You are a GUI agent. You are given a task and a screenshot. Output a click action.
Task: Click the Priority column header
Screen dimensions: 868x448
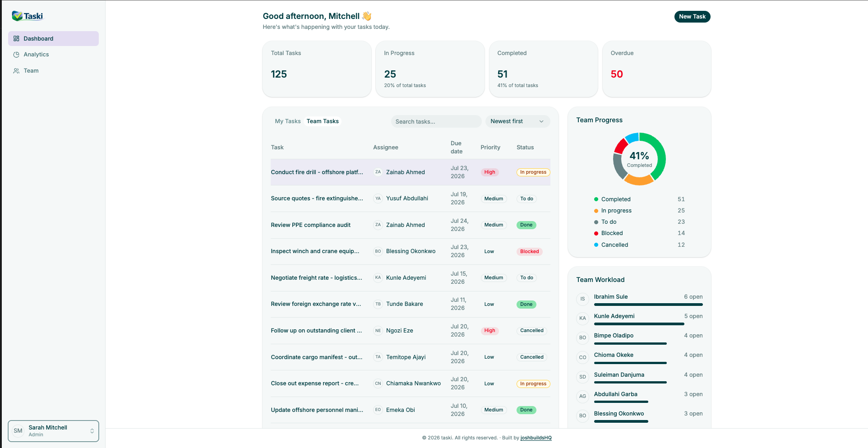click(490, 148)
